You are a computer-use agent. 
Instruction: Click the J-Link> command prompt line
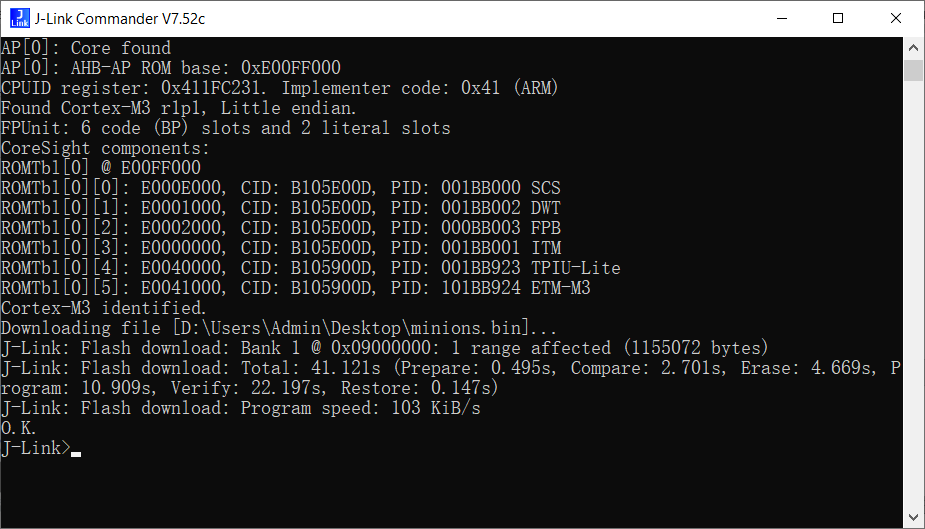point(41,448)
